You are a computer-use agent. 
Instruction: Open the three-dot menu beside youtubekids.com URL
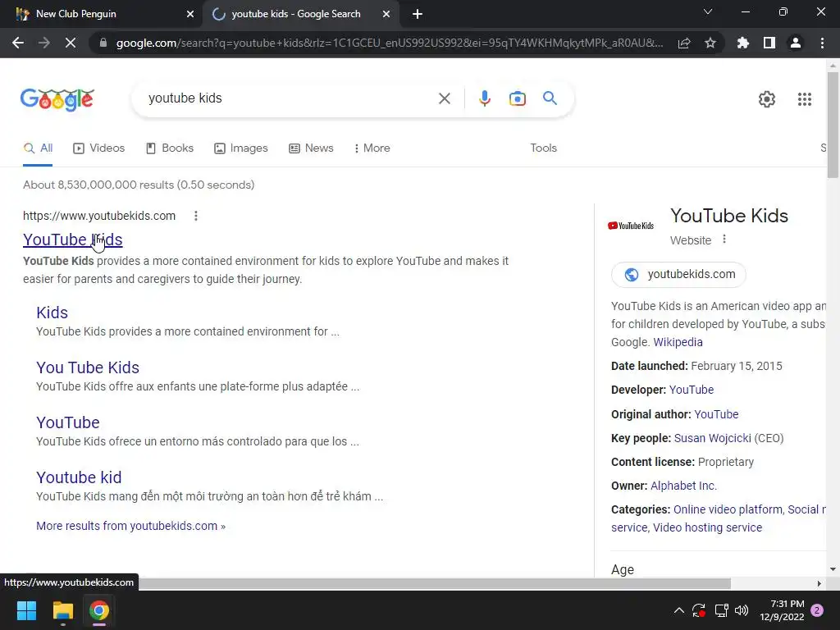pos(196,216)
